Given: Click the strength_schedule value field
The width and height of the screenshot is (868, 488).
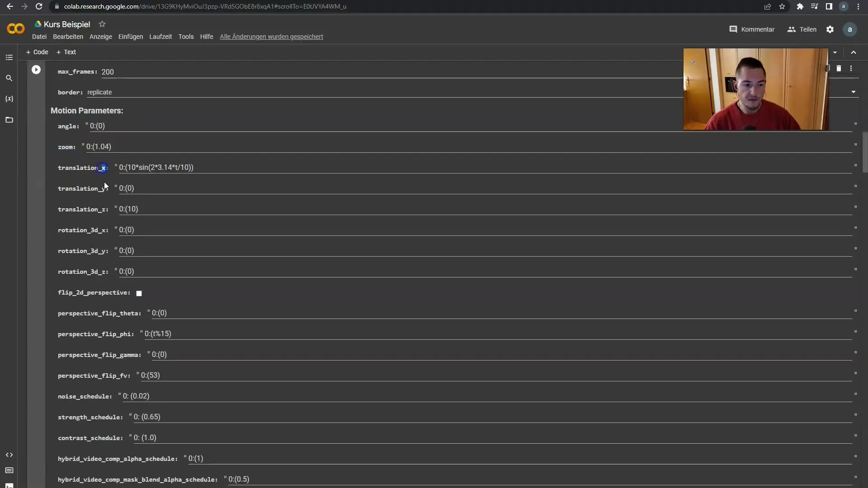Looking at the screenshot, I should (146, 417).
